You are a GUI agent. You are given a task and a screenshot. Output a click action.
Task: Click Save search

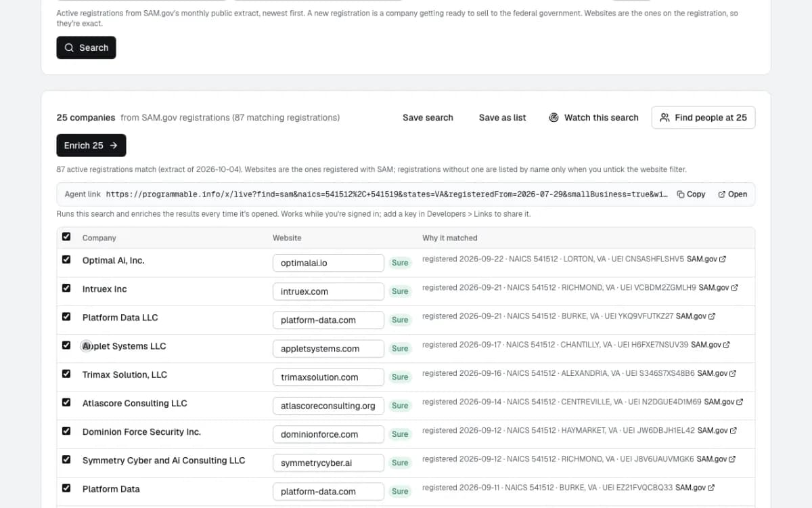(428, 117)
